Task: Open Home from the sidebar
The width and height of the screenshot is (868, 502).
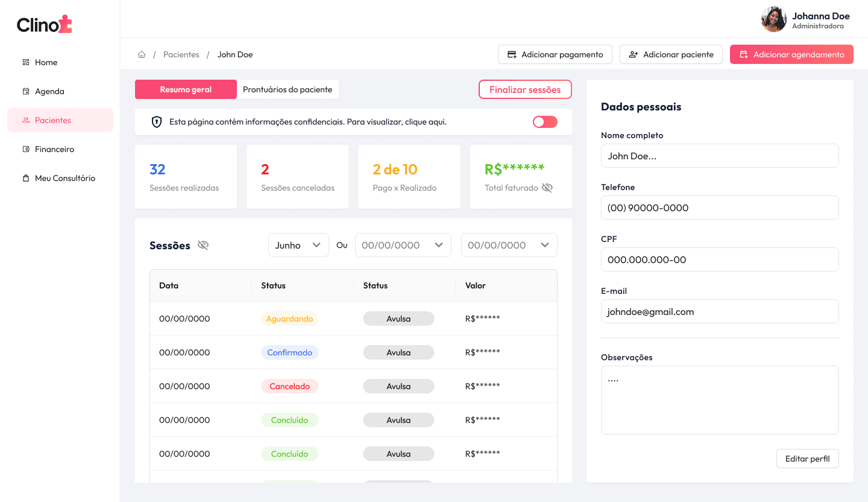Action: [x=46, y=62]
